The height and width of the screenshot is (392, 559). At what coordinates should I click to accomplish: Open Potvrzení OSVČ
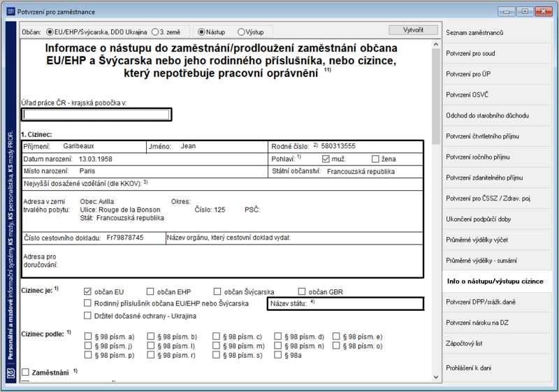click(497, 95)
